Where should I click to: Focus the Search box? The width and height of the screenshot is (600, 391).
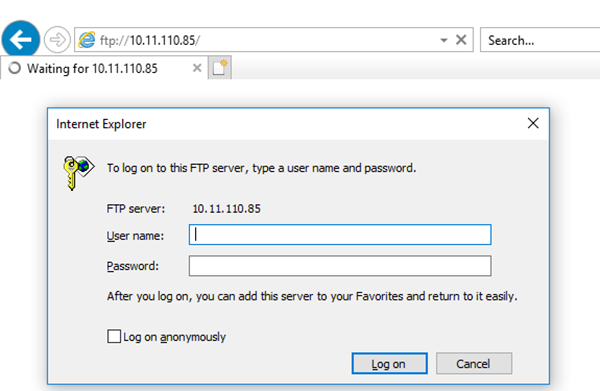(x=540, y=40)
